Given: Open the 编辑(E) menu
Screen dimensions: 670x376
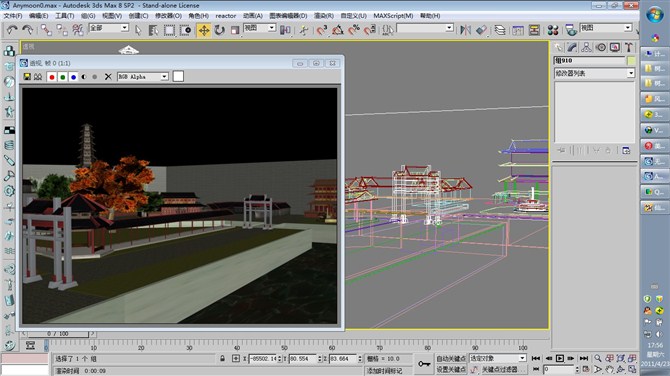Looking at the screenshot, I should click(39, 16).
